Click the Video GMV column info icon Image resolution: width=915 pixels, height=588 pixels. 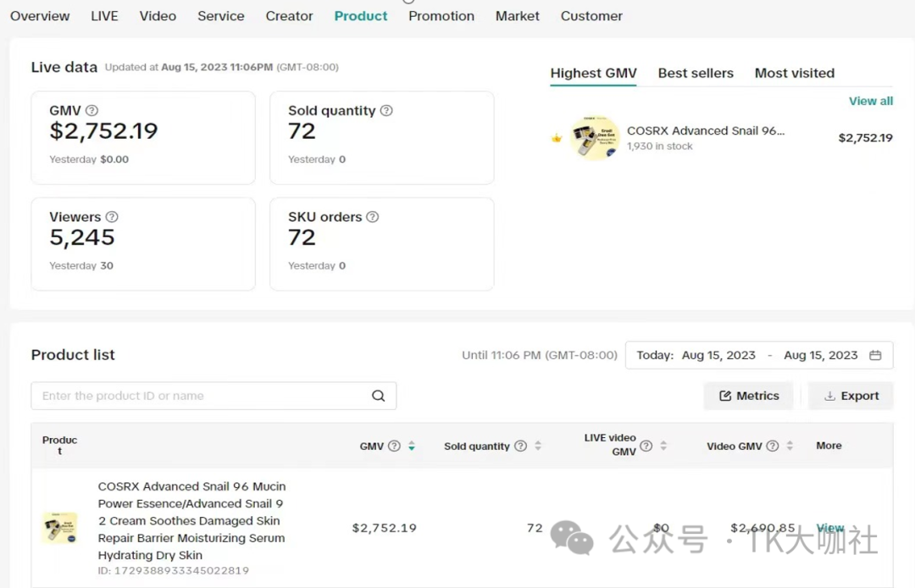[773, 446]
